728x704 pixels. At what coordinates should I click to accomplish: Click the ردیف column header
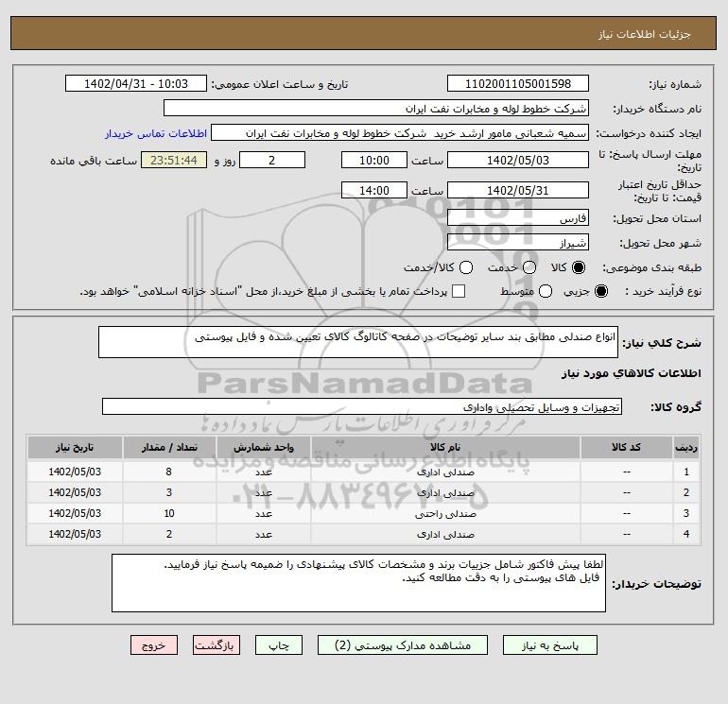686,447
